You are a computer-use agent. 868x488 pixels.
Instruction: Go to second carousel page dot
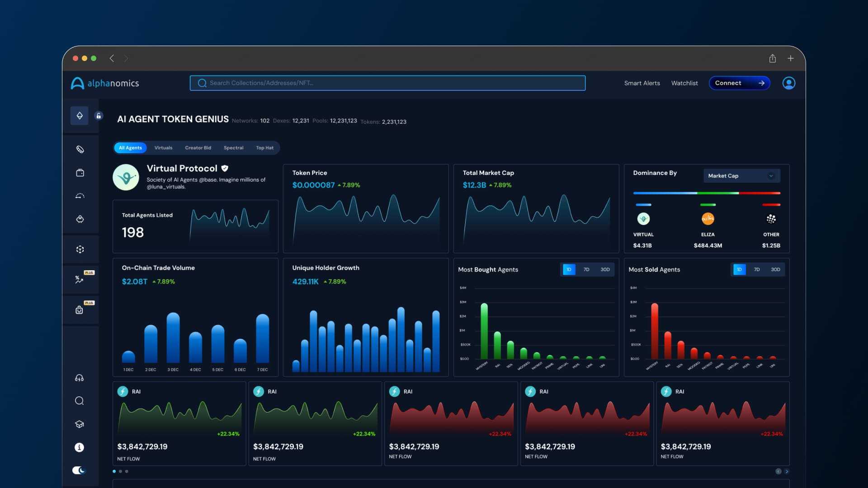[120, 471]
